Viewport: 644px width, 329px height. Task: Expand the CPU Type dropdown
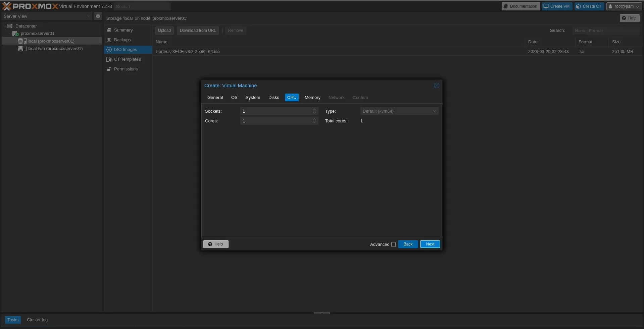434,111
